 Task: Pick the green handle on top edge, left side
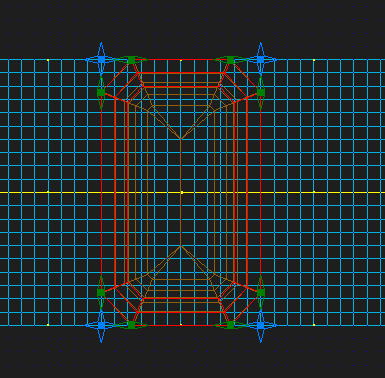click(132, 60)
